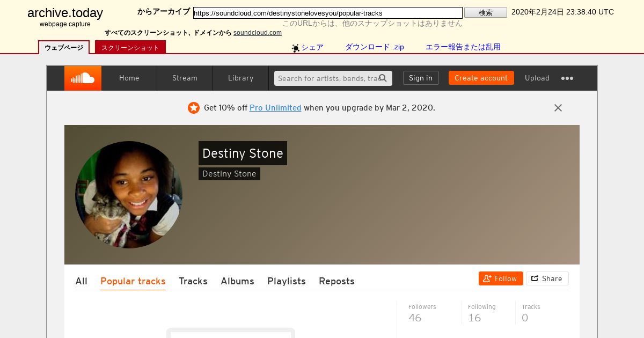Open the Pro Unlimited link
Viewport: 644px width, 338px height.
[275, 108]
